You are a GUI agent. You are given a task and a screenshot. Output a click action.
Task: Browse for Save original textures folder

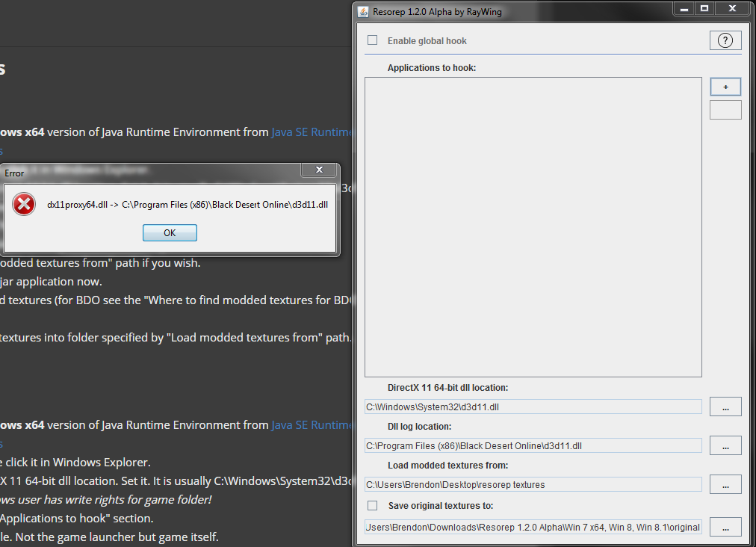725,527
